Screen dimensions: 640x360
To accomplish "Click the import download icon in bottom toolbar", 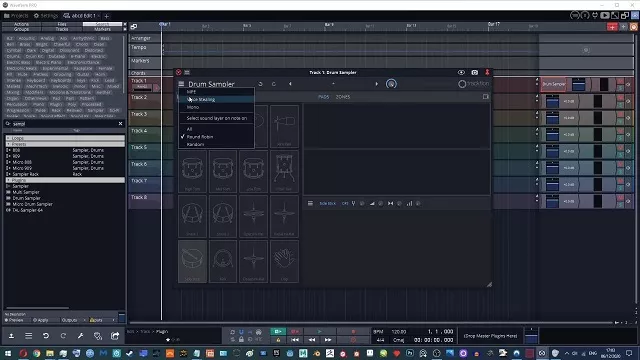I will coord(11,336).
